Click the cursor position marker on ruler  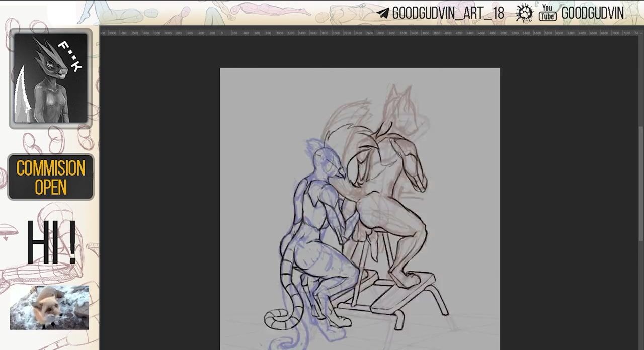point(373,33)
